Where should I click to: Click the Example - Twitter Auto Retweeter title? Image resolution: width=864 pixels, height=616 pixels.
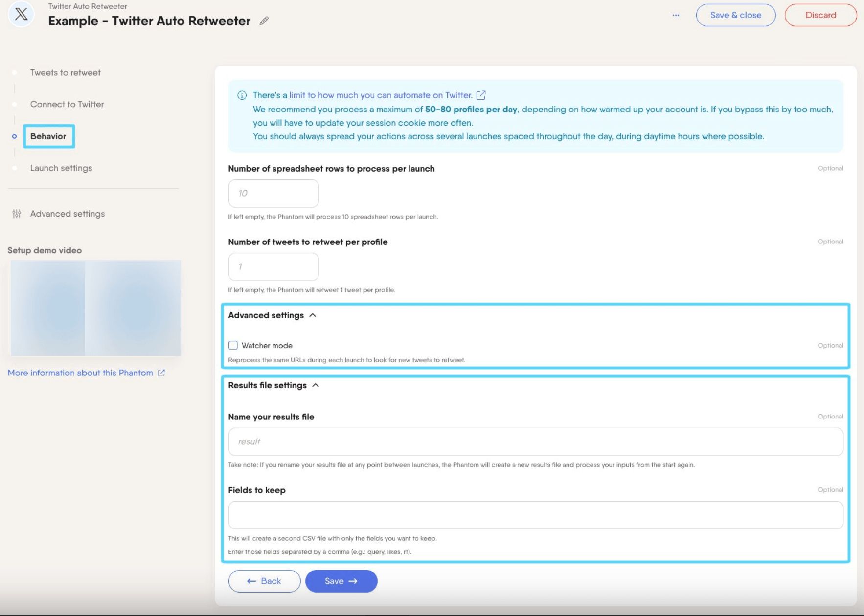pos(149,21)
